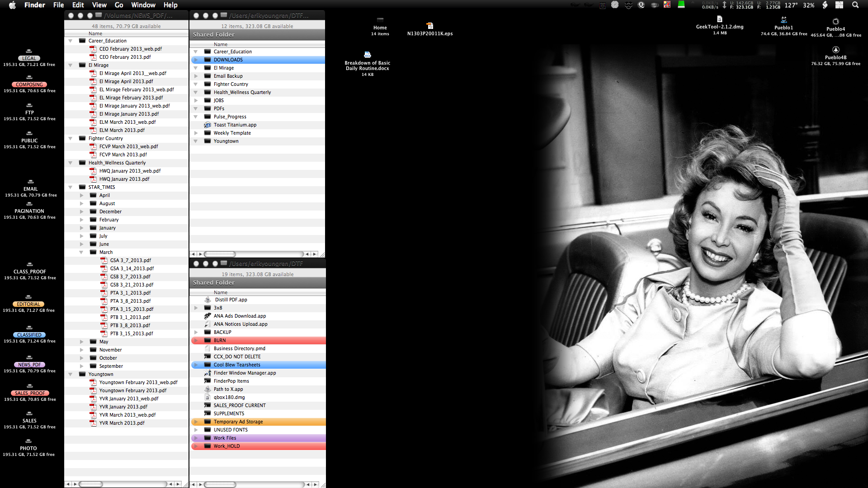Open the Window menu

pos(143,5)
